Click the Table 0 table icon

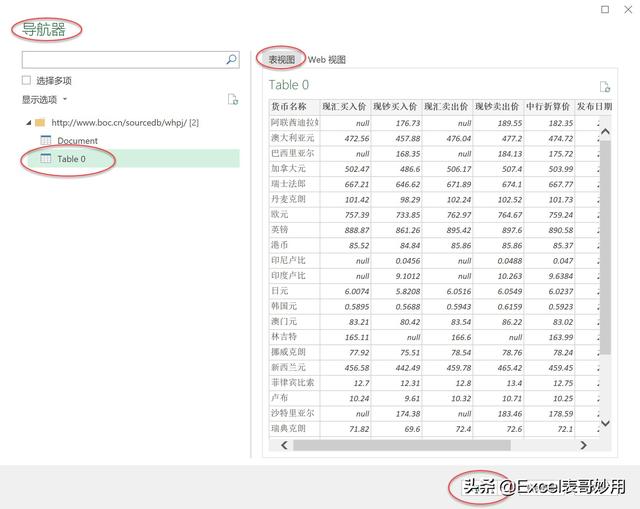pyautogui.click(x=46, y=158)
